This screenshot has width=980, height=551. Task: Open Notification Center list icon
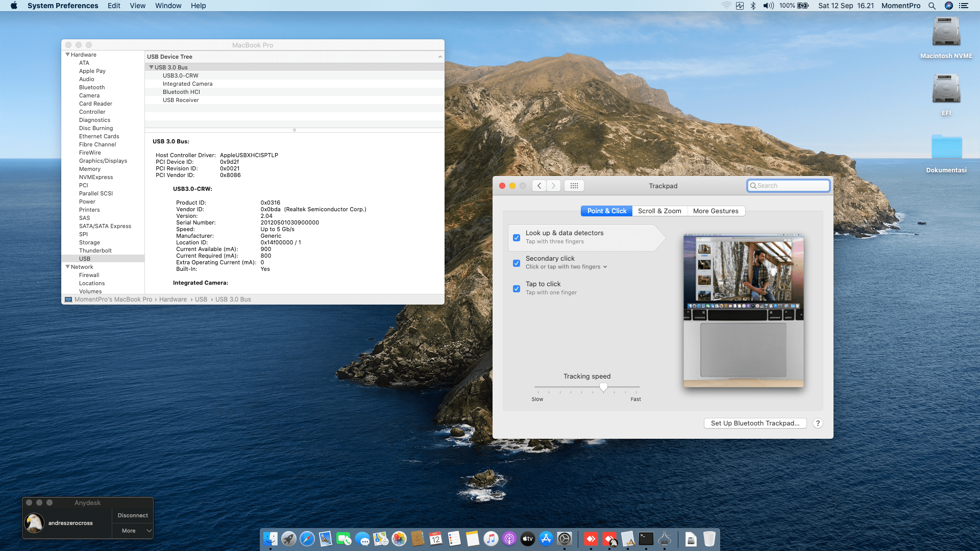(x=964, y=6)
